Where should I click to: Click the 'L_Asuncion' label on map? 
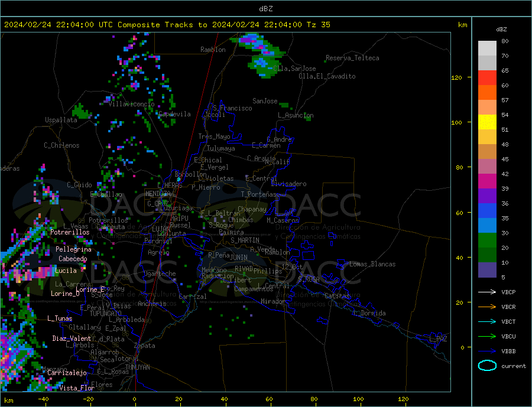[x=296, y=115]
